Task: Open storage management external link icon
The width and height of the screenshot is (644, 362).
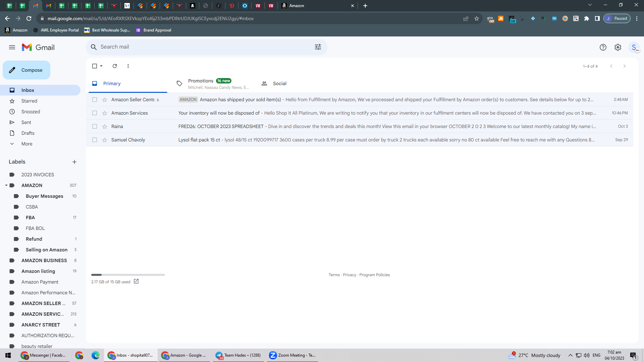Action: tap(136, 282)
